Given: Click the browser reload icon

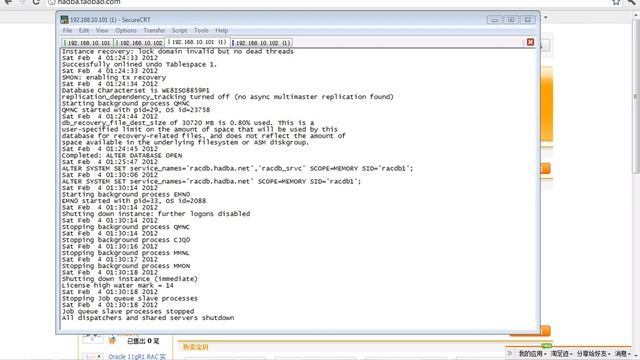Looking at the screenshot, I should tap(36, 2).
